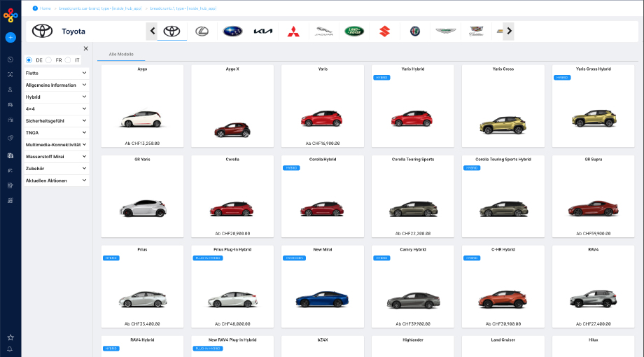Select the Suzuki brand logo
Viewport: 644px width, 357px height.
click(x=384, y=31)
